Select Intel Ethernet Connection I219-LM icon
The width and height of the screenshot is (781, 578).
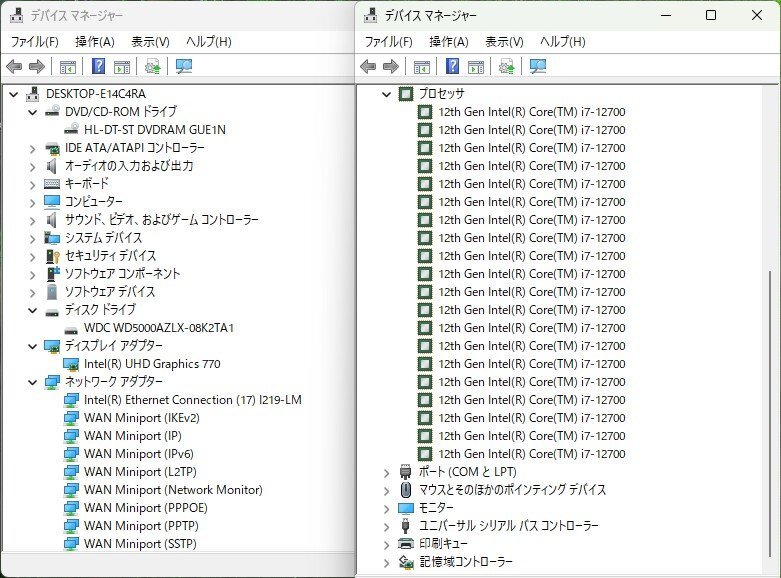71,400
